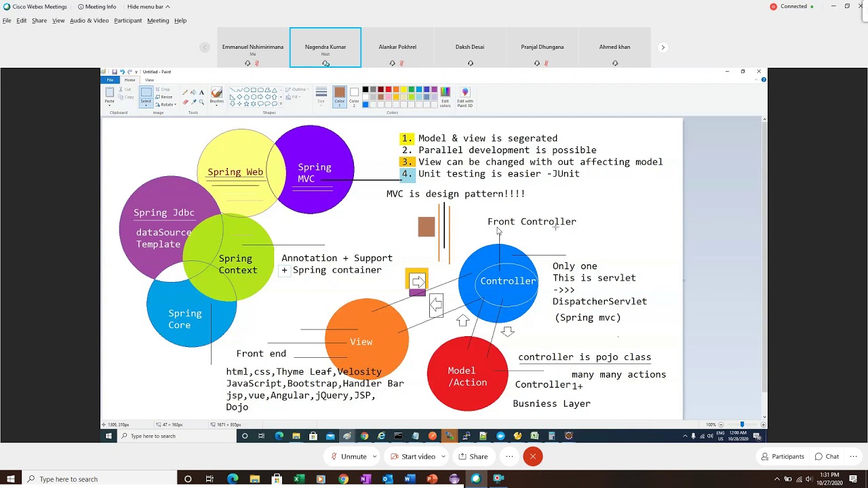Toggle Unmute in Webex controls
Image resolution: width=868 pixels, height=488 pixels.
click(x=349, y=457)
